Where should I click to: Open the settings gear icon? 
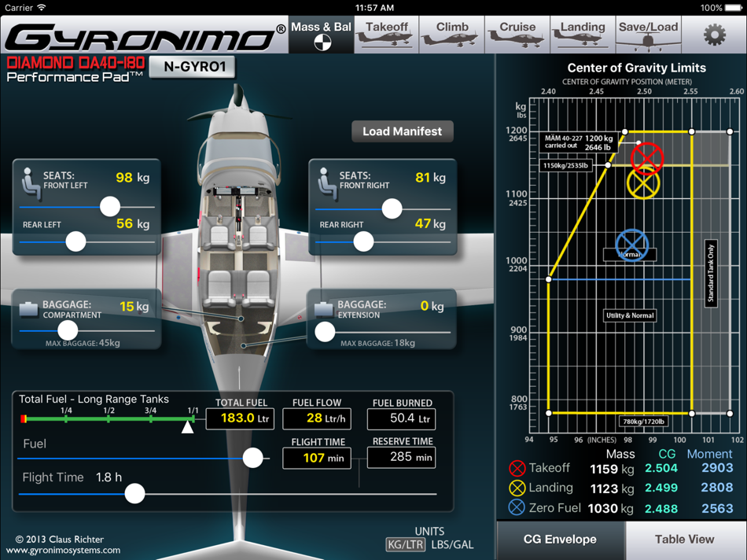click(715, 35)
